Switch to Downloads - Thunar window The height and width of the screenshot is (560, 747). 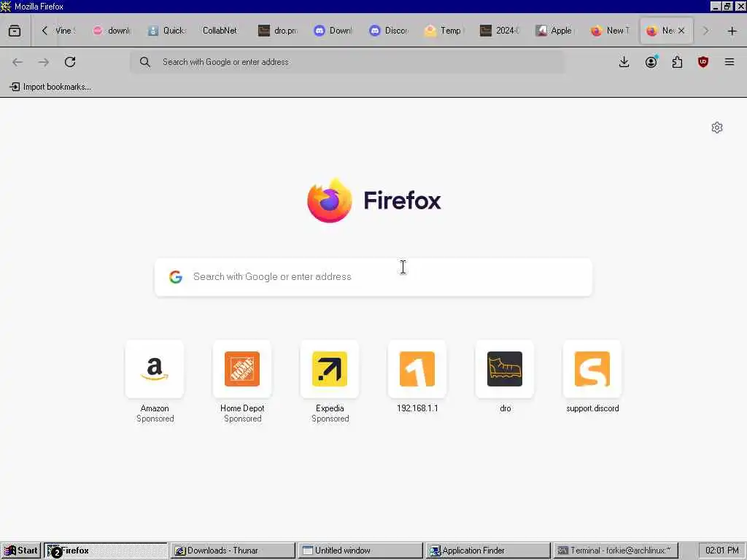233,551
